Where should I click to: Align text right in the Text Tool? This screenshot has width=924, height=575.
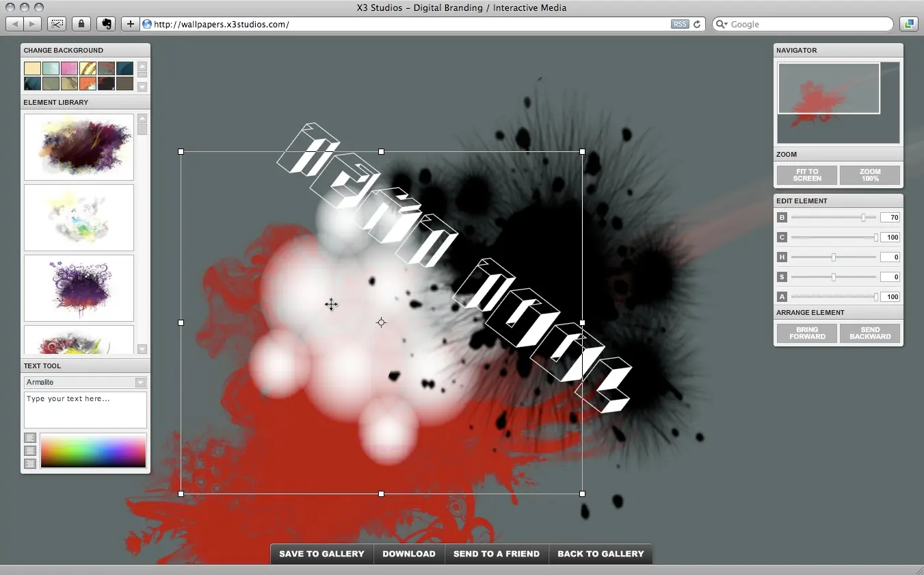coord(30,463)
